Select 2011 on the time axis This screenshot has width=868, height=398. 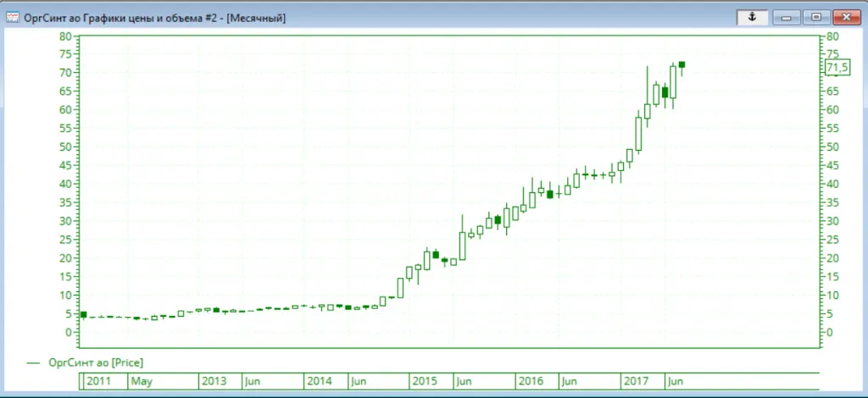tap(98, 381)
